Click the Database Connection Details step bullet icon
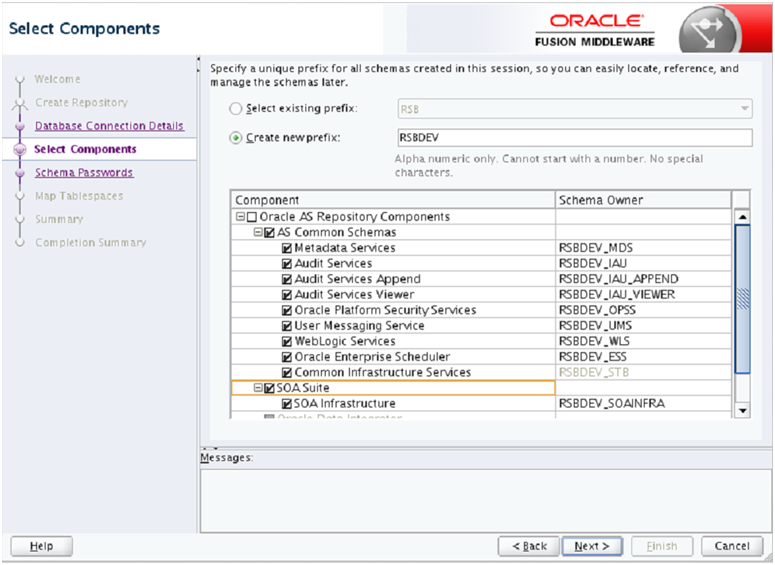 tap(20, 127)
